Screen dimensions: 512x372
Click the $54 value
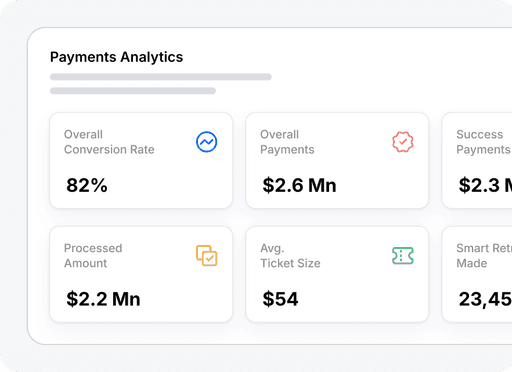(280, 299)
